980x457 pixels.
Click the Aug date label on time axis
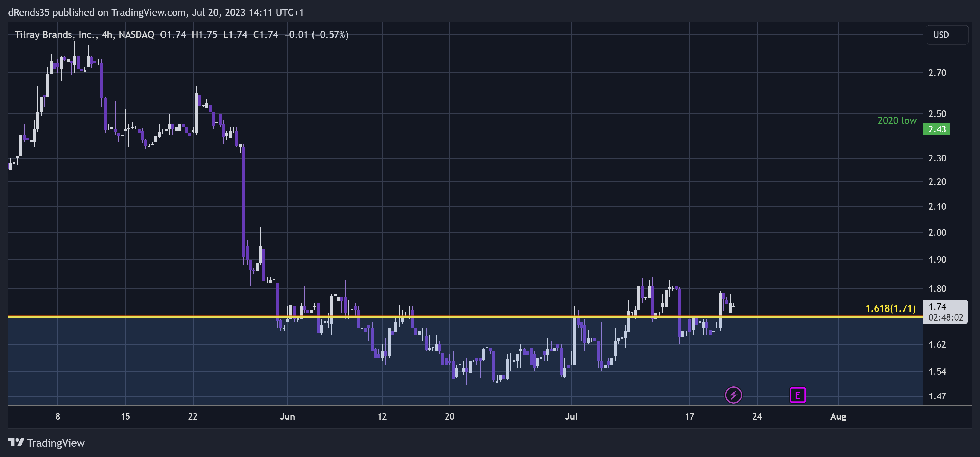838,417
